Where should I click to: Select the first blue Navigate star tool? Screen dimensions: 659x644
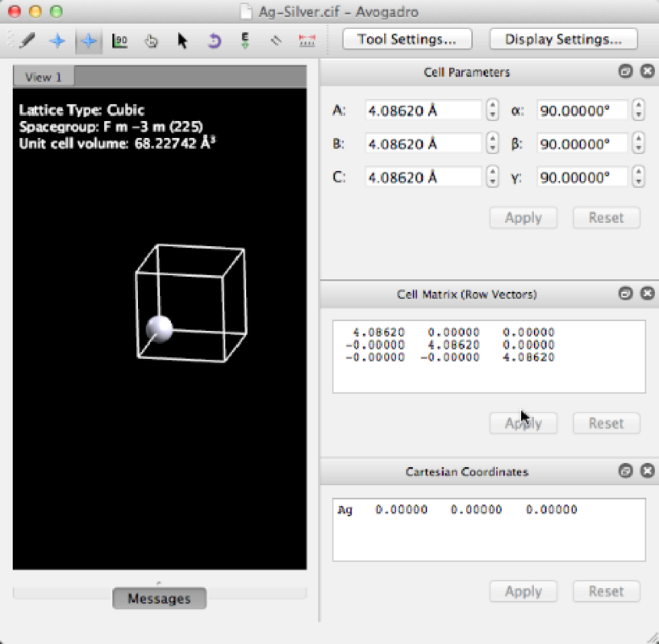(x=57, y=41)
